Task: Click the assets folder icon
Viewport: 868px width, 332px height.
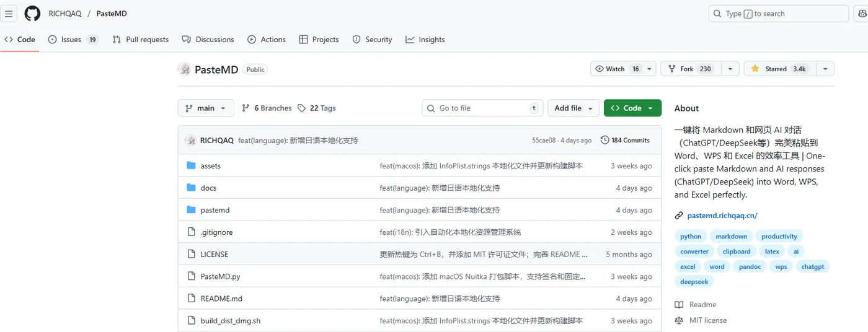Action: pos(191,166)
